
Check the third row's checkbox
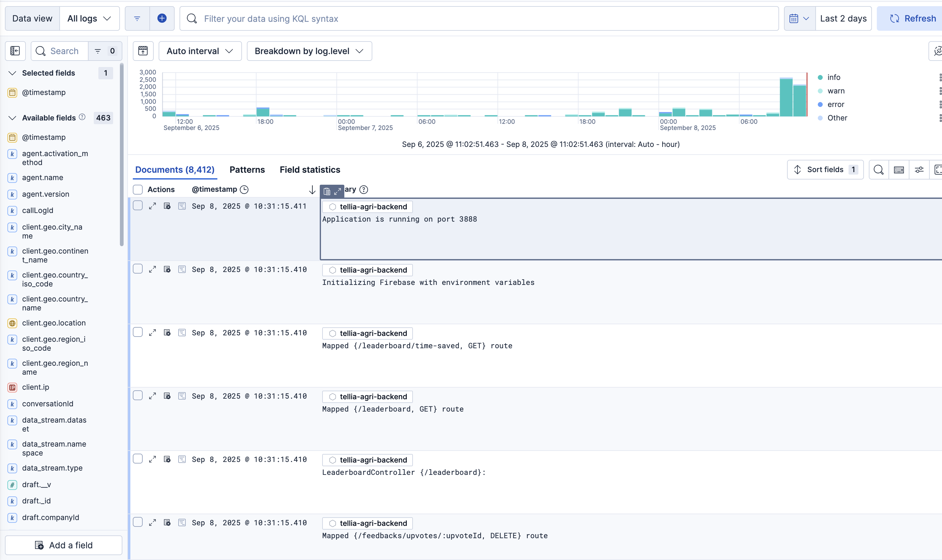click(x=138, y=332)
